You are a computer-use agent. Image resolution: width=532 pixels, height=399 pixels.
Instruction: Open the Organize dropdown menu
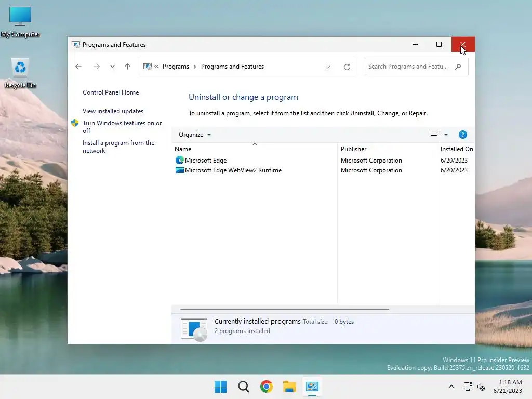(x=195, y=135)
